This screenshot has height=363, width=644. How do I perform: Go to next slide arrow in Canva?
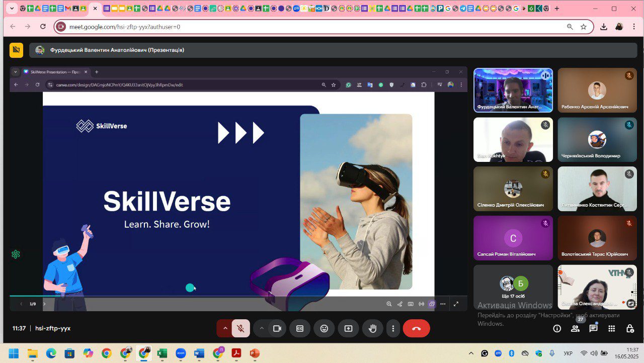(x=44, y=304)
